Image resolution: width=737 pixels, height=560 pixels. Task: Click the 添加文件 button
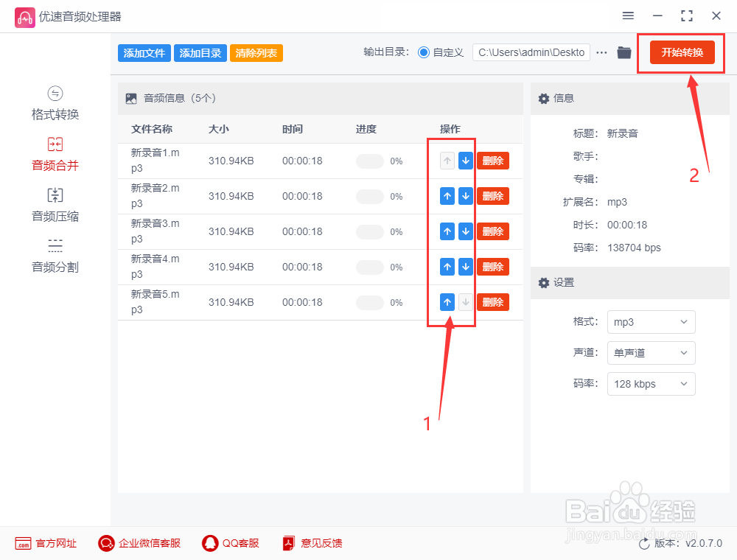[144, 53]
